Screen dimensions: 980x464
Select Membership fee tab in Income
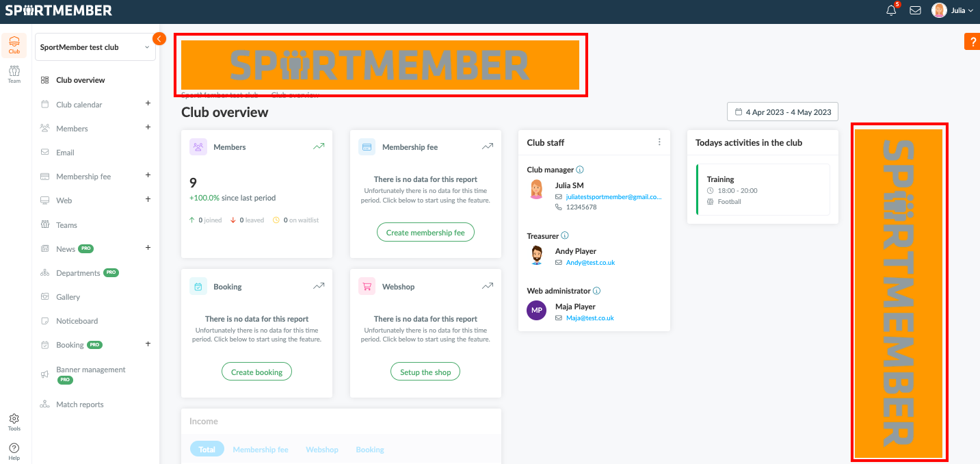pyautogui.click(x=261, y=450)
